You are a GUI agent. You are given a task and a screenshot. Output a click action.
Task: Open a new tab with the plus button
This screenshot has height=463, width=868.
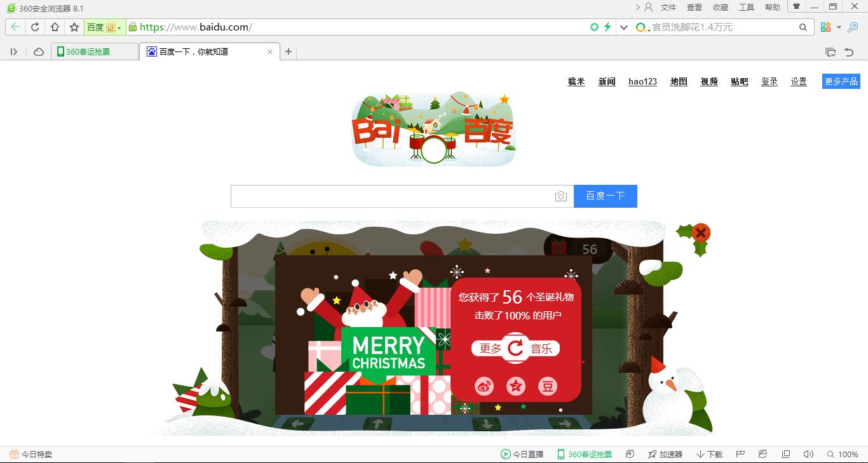point(288,52)
